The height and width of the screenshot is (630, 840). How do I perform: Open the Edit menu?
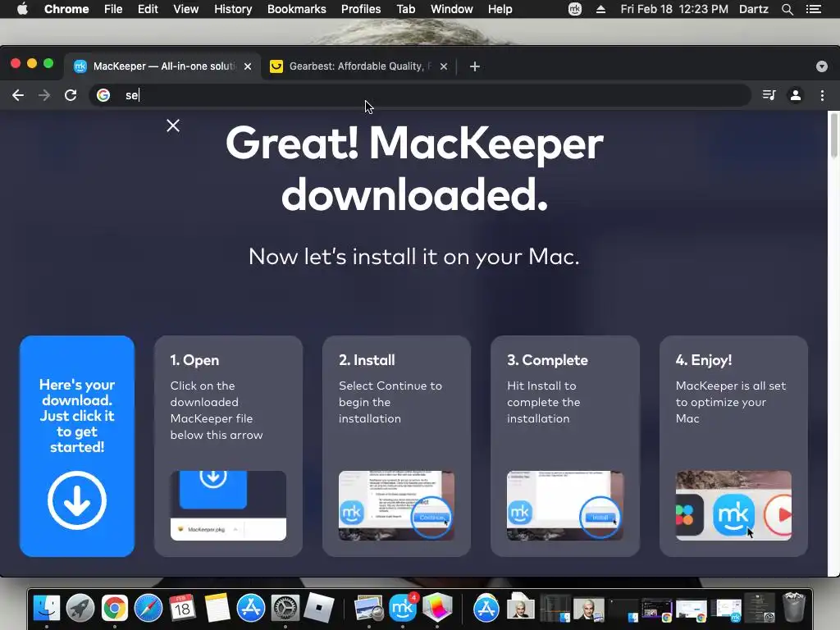(148, 9)
